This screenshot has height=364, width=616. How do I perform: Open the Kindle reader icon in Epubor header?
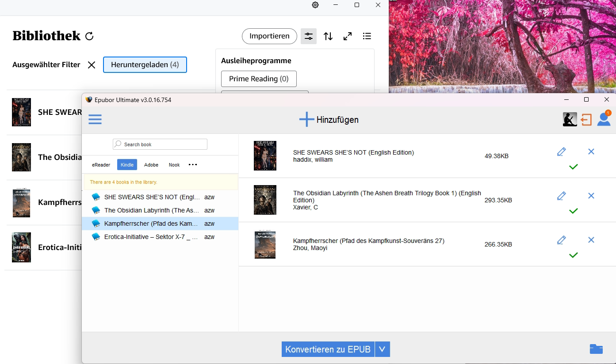coord(570,119)
